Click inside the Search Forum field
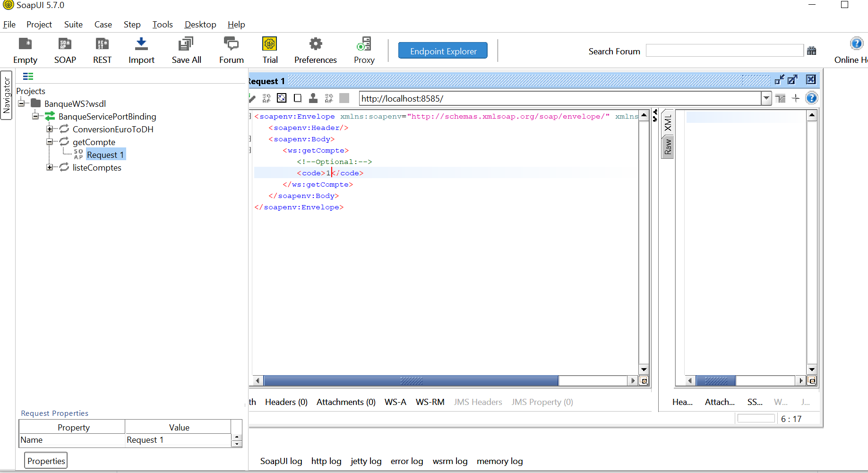The width and height of the screenshot is (868, 473). click(724, 51)
